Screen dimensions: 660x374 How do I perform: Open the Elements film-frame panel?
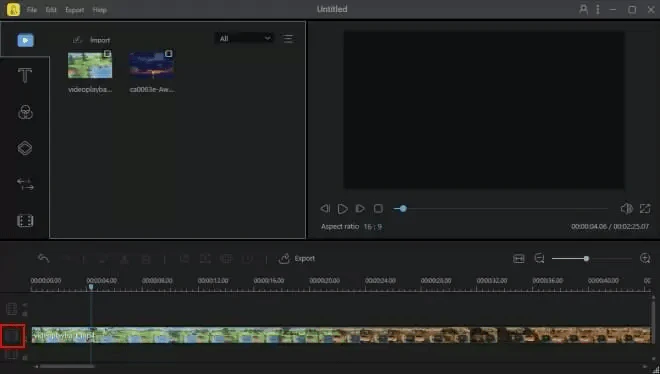coord(25,221)
